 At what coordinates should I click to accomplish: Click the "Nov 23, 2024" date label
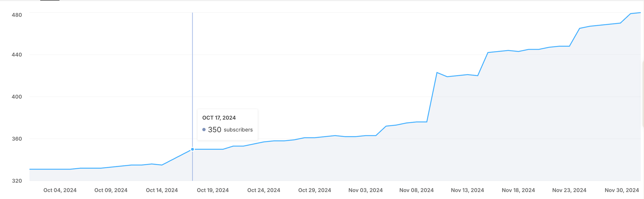coord(569,190)
